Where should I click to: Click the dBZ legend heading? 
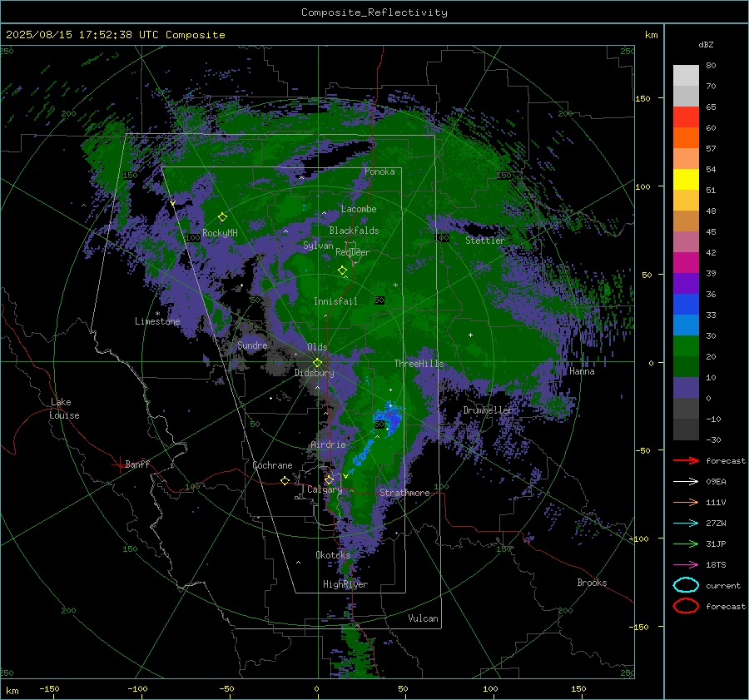tap(706, 44)
